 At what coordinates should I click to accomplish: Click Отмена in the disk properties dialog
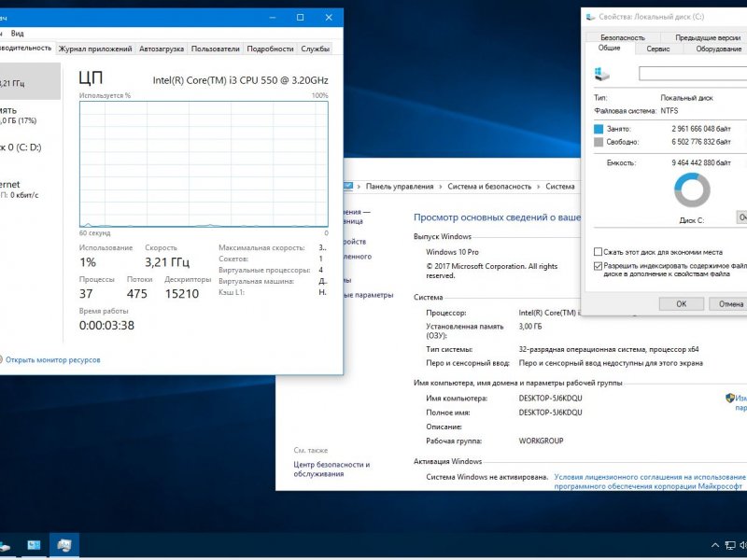click(731, 304)
